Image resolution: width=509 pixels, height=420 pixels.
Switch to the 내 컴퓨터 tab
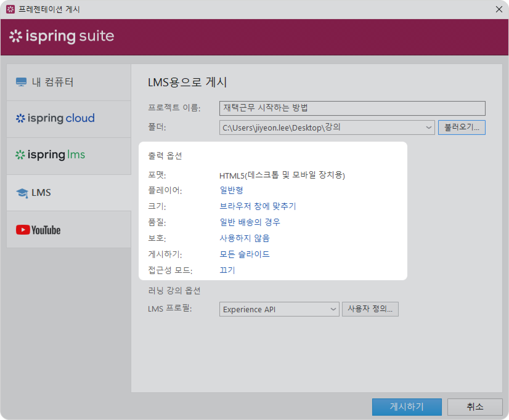[x=69, y=82]
